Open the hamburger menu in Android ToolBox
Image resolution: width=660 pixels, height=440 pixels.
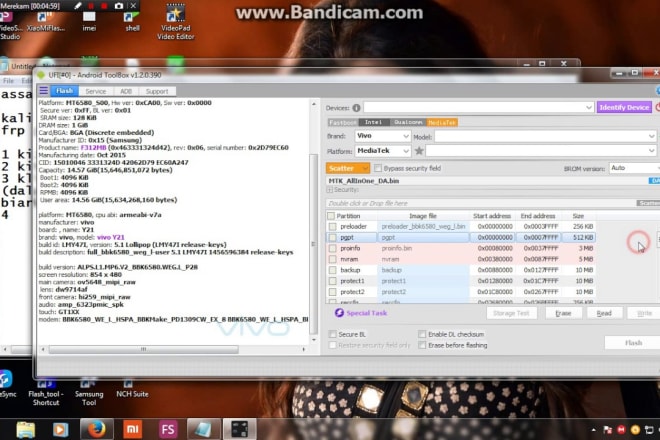click(x=44, y=91)
